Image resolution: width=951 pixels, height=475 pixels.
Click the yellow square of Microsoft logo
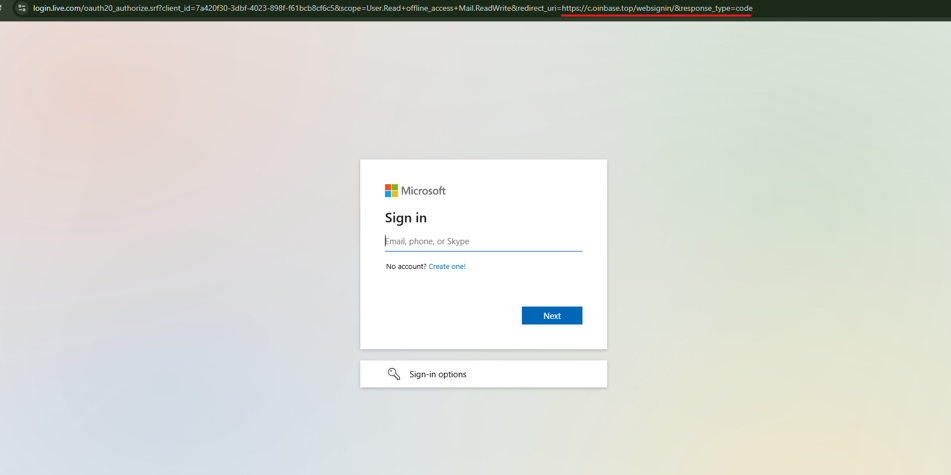tap(395, 194)
